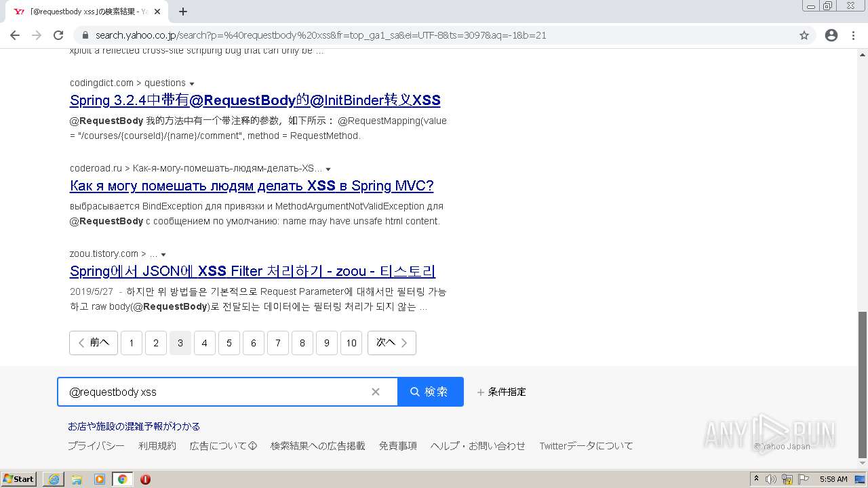Go back to the previous page

15,35
